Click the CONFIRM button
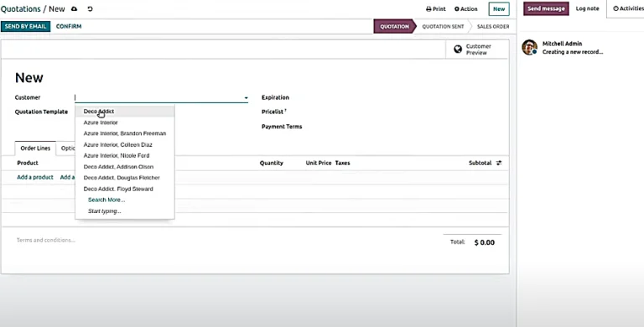 (x=69, y=26)
